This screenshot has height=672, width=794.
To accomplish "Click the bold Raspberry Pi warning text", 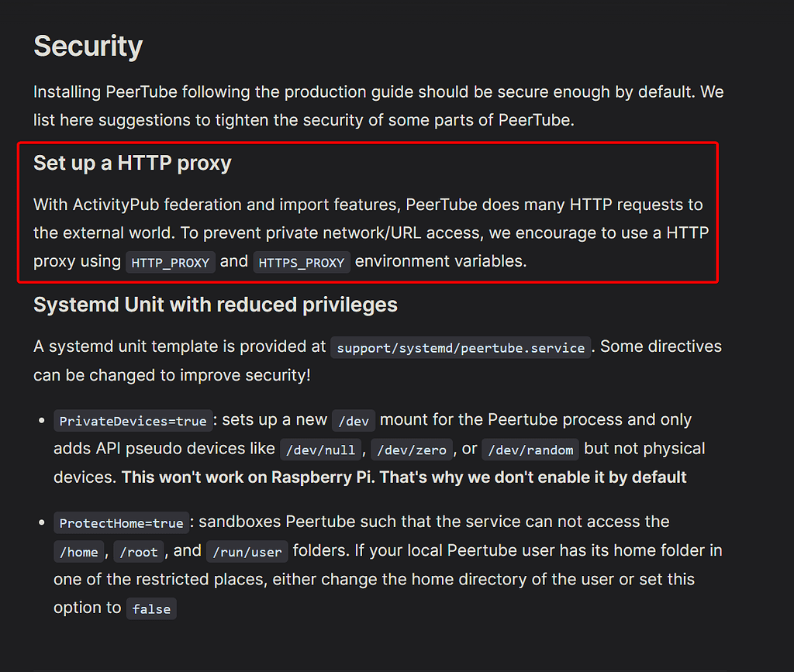I will (x=404, y=477).
